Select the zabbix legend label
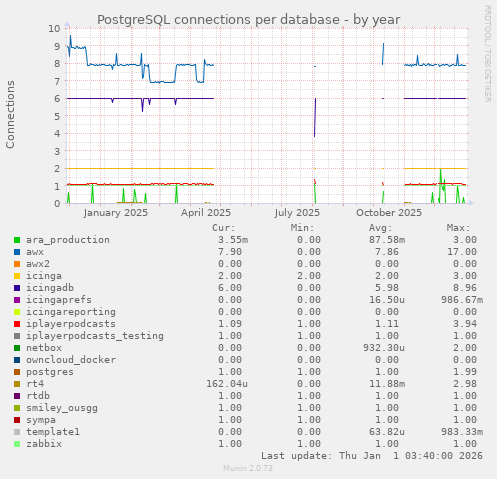 point(44,444)
